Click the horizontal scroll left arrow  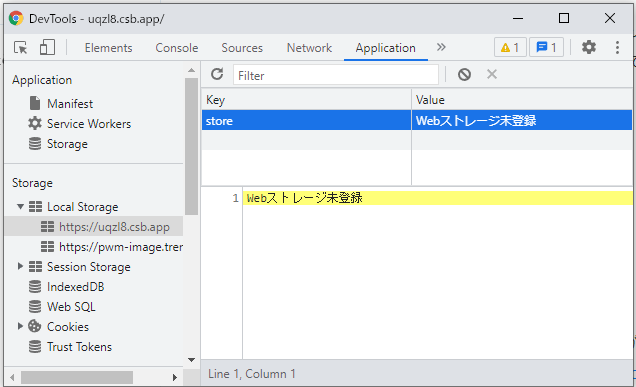[x=12, y=377]
